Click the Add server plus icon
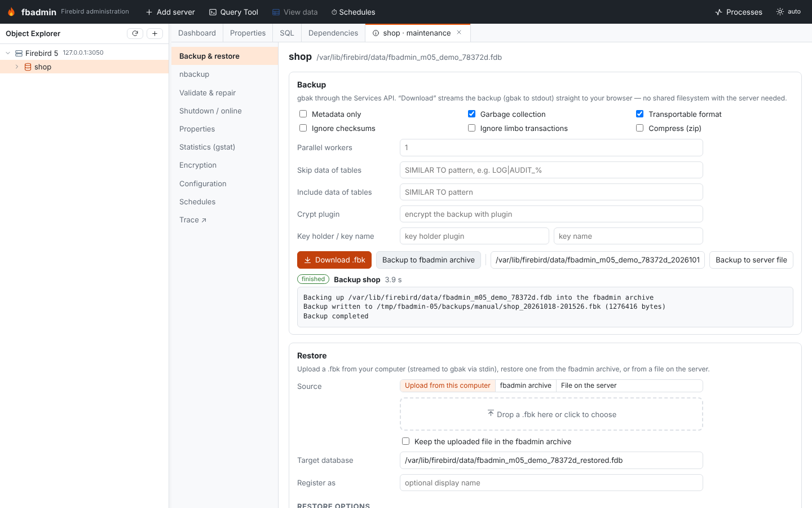Viewport: 812px width, 508px height. [x=149, y=12]
